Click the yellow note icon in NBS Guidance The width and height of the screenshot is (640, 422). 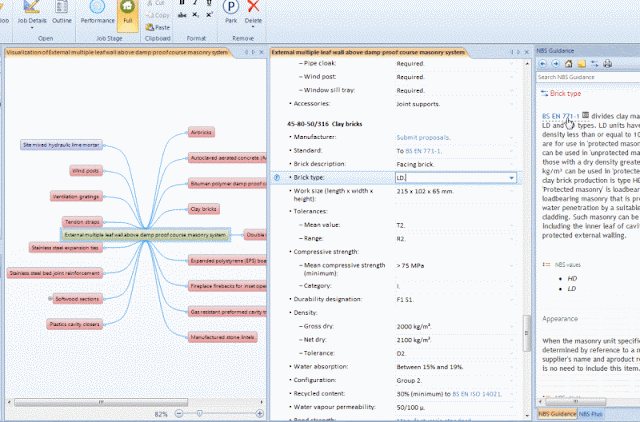pos(582,64)
